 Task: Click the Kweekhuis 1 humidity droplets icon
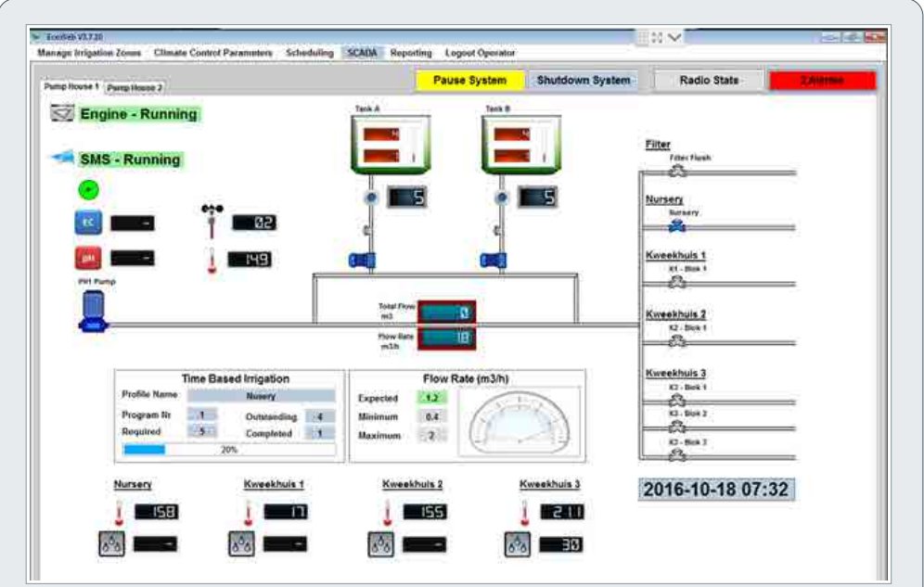(x=241, y=544)
